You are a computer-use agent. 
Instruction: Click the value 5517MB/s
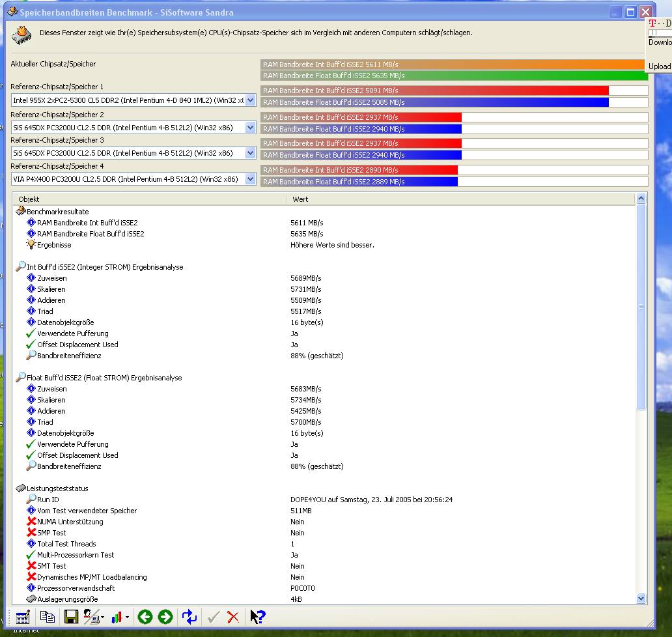coord(306,311)
